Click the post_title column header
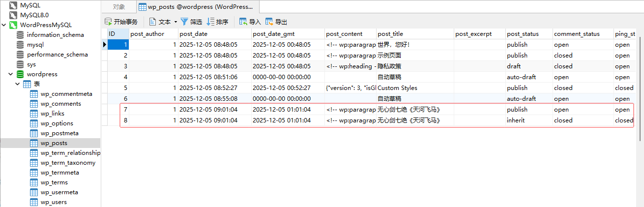644x207 pixels. point(415,34)
